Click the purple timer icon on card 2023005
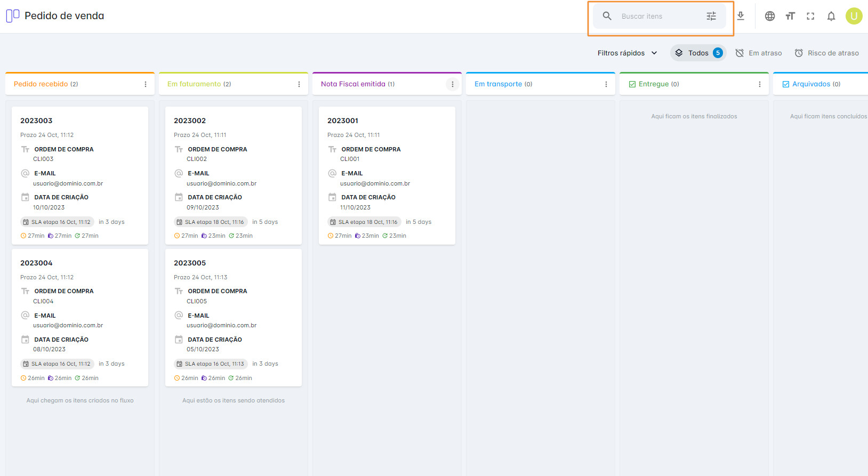Viewport: 868px width, 476px height. (x=204, y=378)
